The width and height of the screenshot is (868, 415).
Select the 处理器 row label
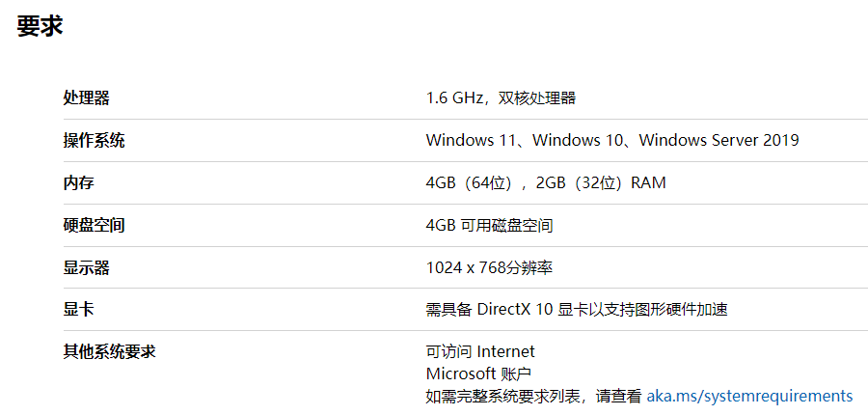point(87,97)
